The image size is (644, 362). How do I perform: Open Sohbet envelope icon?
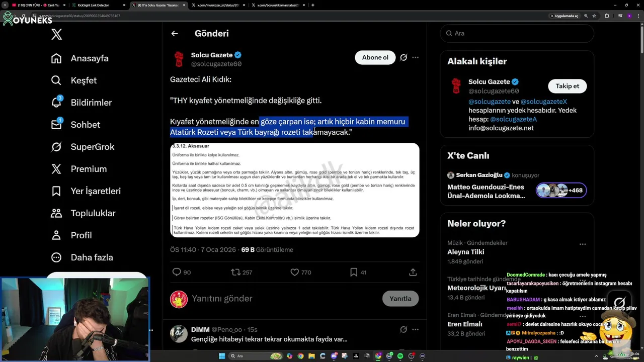point(56,125)
